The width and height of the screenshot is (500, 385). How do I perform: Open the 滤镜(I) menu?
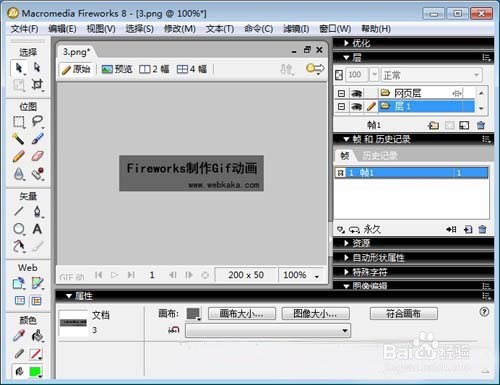[296, 29]
